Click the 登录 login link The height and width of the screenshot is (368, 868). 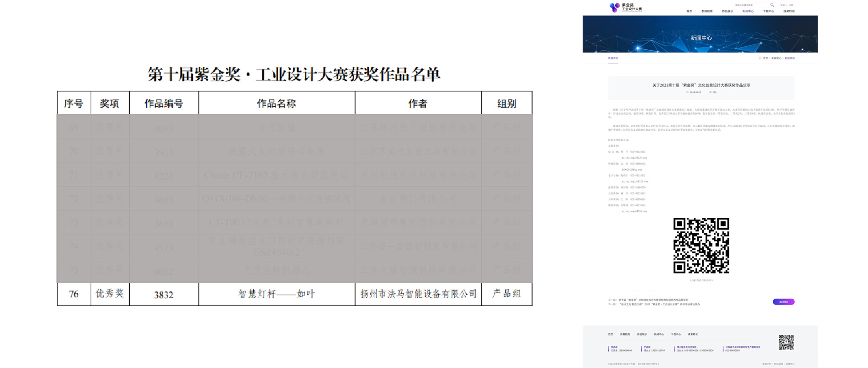[782, 5]
